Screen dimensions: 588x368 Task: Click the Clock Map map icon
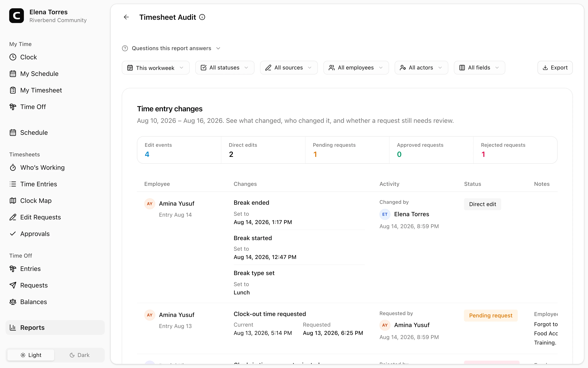[13, 201]
